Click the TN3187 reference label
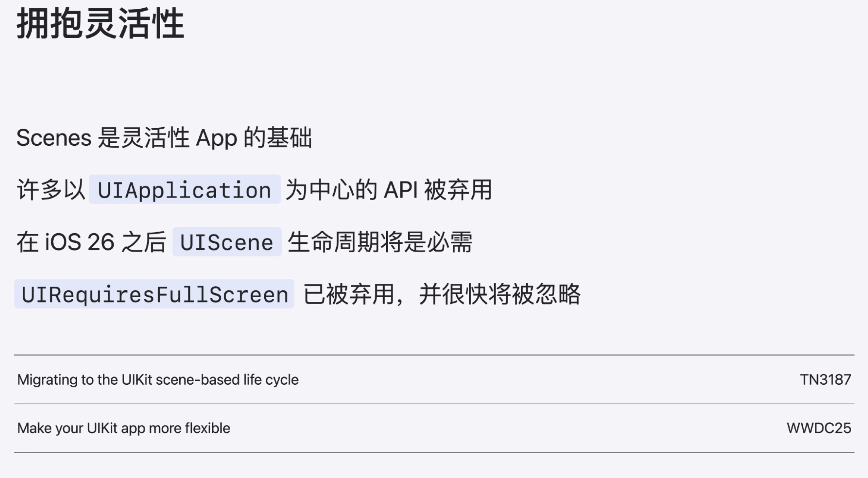This screenshot has width=868, height=478. (x=826, y=380)
